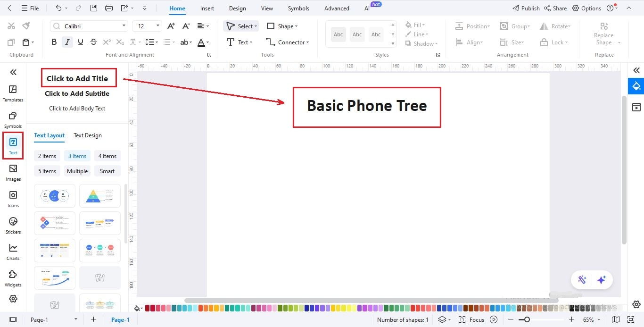Screen dimensions: 644x327
Task: Open the Options menu
Action: (587, 8)
